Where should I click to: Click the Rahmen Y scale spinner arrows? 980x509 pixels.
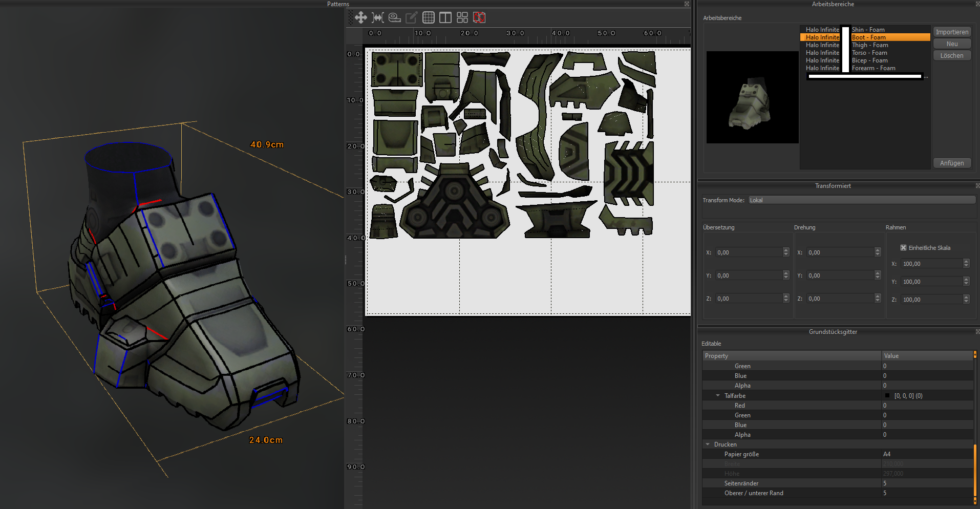[x=966, y=282]
